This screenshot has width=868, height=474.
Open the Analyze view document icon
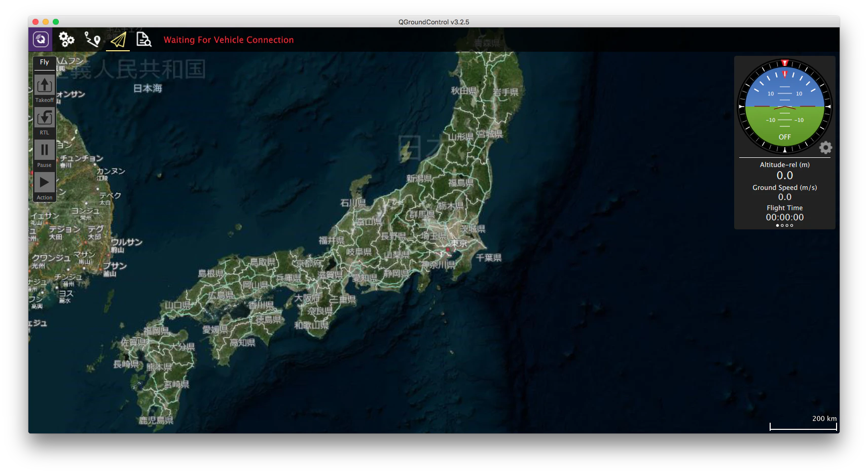144,39
